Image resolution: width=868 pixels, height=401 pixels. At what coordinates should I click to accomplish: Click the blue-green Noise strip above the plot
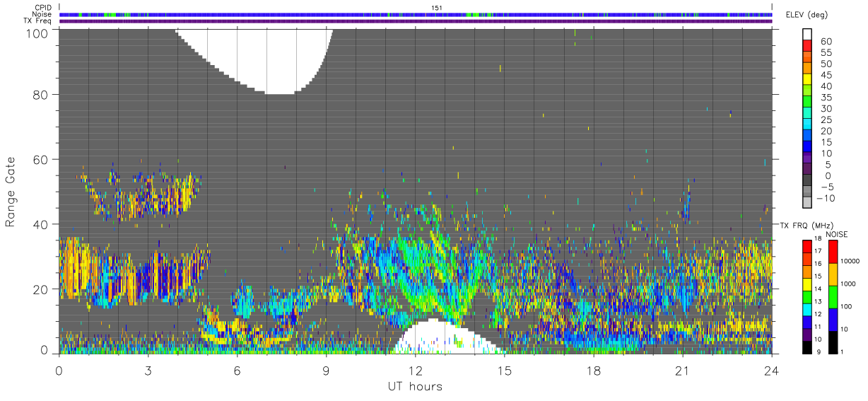click(x=416, y=14)
